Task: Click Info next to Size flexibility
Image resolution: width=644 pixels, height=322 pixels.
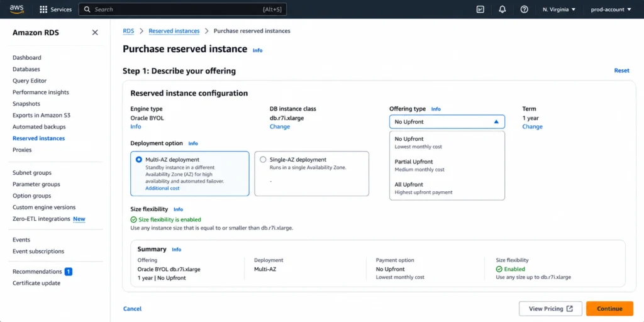Action: click(178, 209)
